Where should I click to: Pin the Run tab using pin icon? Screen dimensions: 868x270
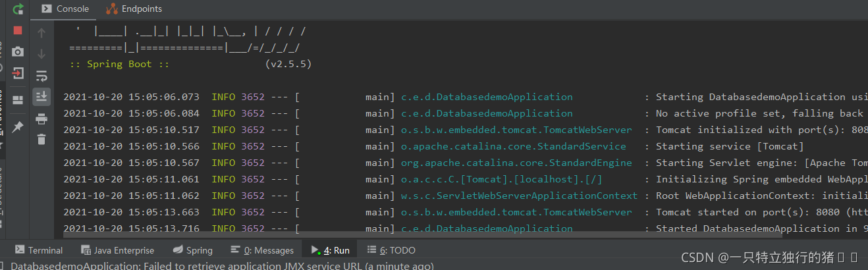click(x=18, y=126)
